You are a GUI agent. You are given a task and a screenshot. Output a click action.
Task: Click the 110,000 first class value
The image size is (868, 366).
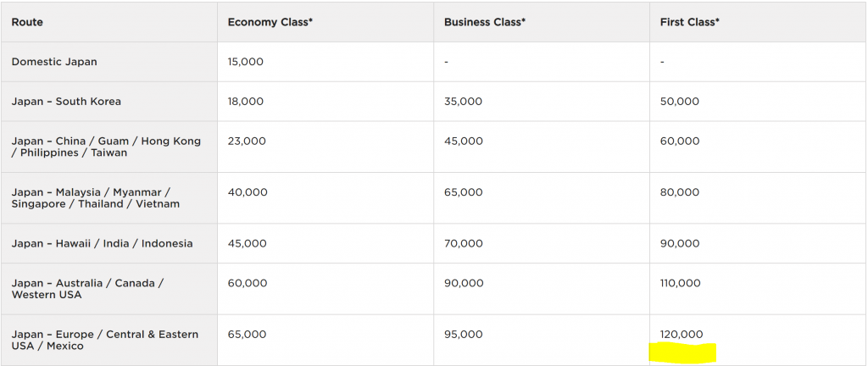680,284
